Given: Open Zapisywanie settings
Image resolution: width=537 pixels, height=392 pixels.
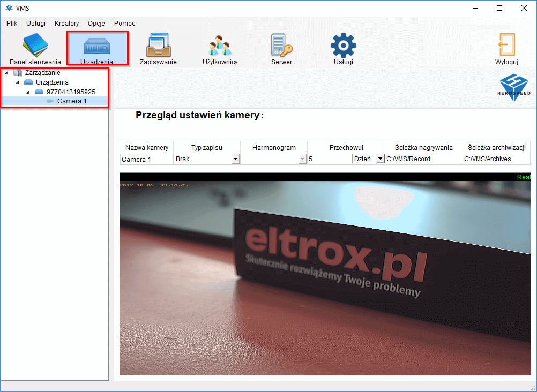Looking at the screenshot, I should pyautogui.click(x=158, y=47).
